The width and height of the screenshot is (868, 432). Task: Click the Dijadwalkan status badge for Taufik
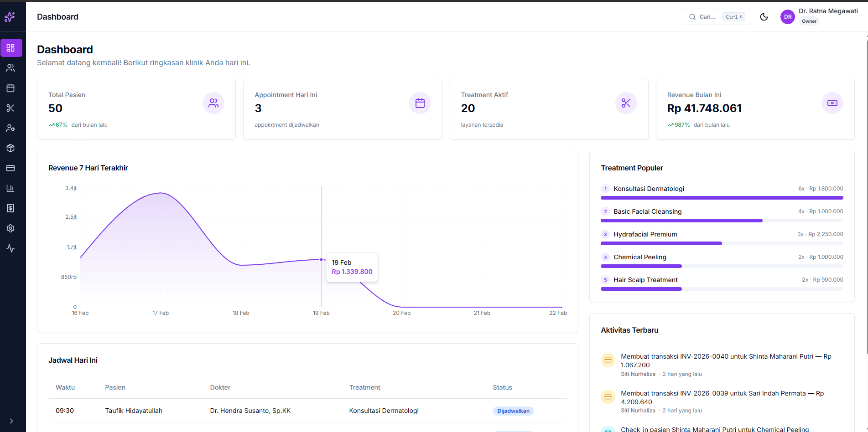(513, 411)
